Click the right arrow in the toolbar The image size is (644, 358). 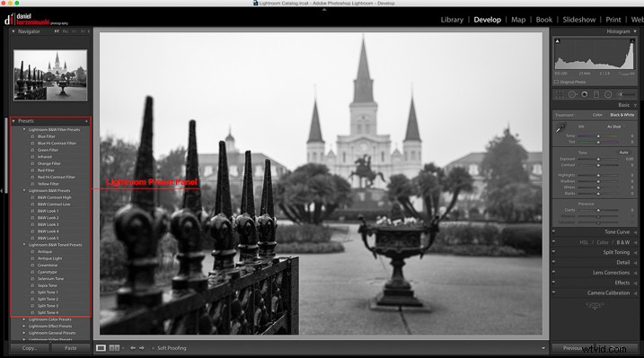coord(142,348)
